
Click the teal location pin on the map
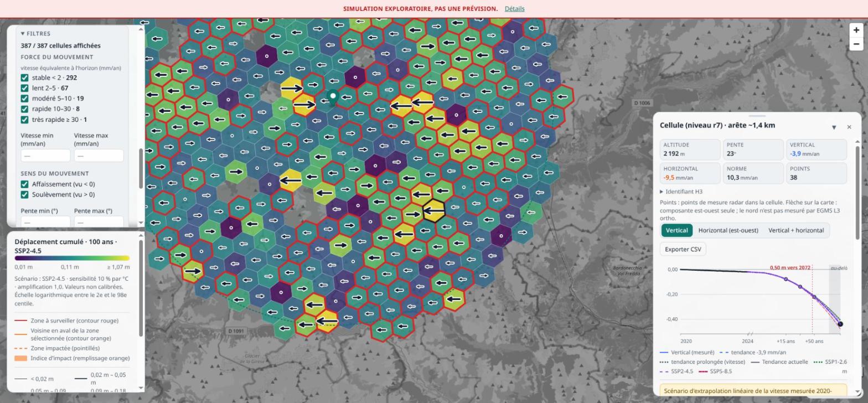tap(333, 97)
